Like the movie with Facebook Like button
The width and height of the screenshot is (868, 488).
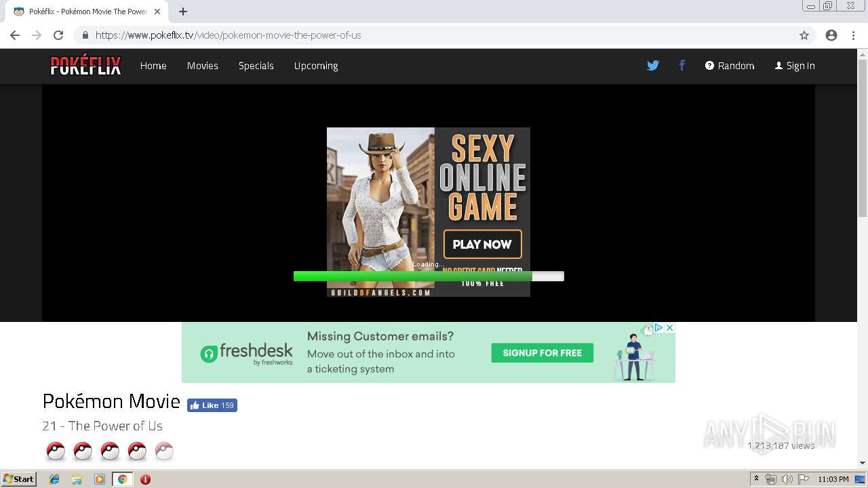click(x=212, y=405)
